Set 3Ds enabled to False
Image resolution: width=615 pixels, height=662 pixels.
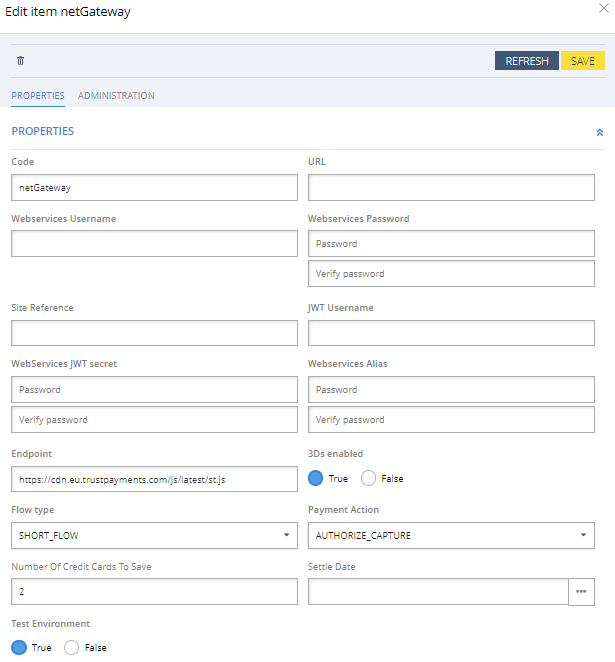pyautogui.click(x=368, y=478)
